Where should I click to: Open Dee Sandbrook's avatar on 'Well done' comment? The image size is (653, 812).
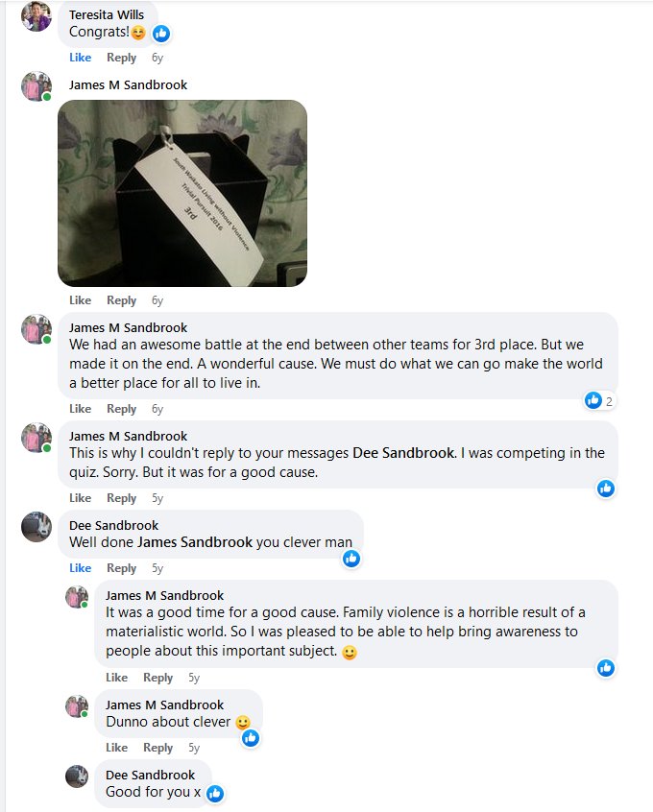click(x=36, y=527)
